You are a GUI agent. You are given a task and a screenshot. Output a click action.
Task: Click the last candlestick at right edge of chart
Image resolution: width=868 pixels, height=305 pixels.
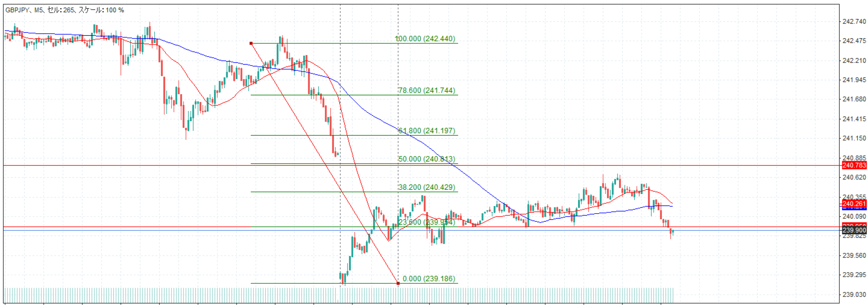[673, 232]
